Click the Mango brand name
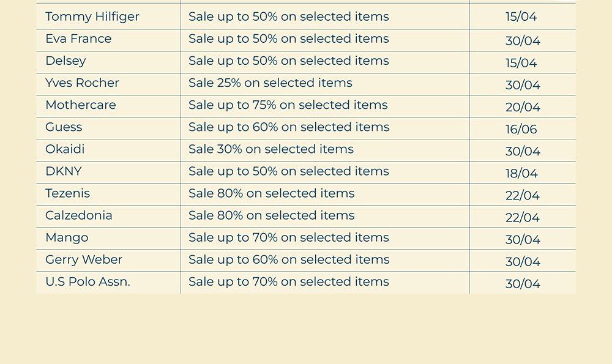The width and height of the screenshot is (612, 364). click(x=67, y=237)
